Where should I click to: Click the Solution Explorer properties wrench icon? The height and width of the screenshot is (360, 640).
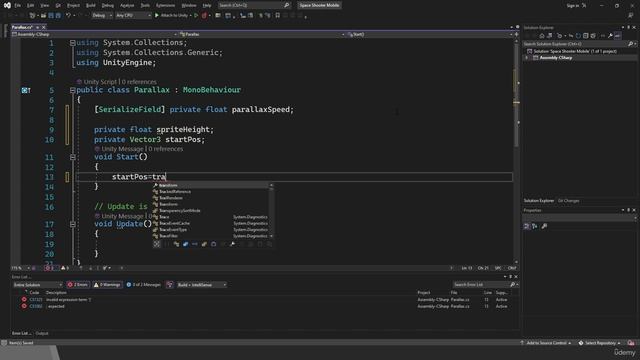click(x=610, y=36)
